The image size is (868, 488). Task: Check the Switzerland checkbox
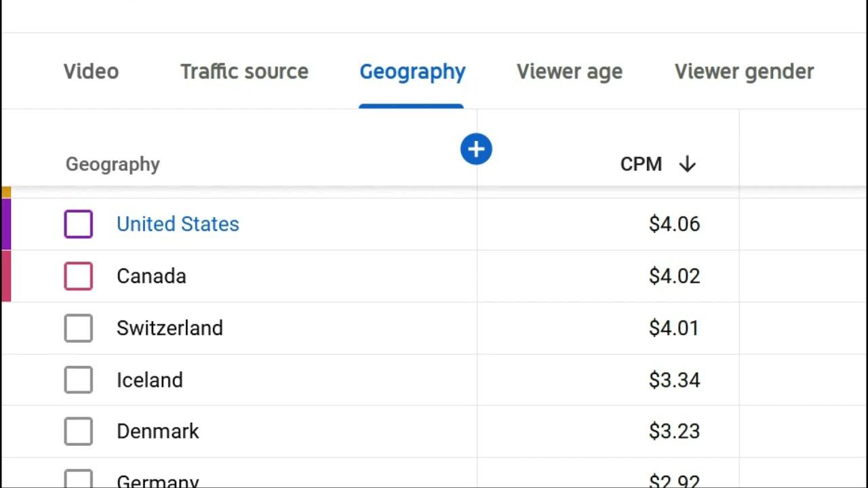click(x=79, y=328)
